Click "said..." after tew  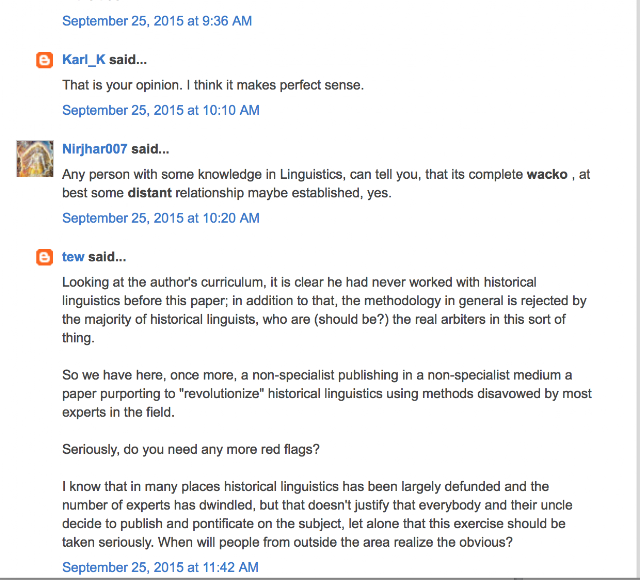[x=108, y=257]
